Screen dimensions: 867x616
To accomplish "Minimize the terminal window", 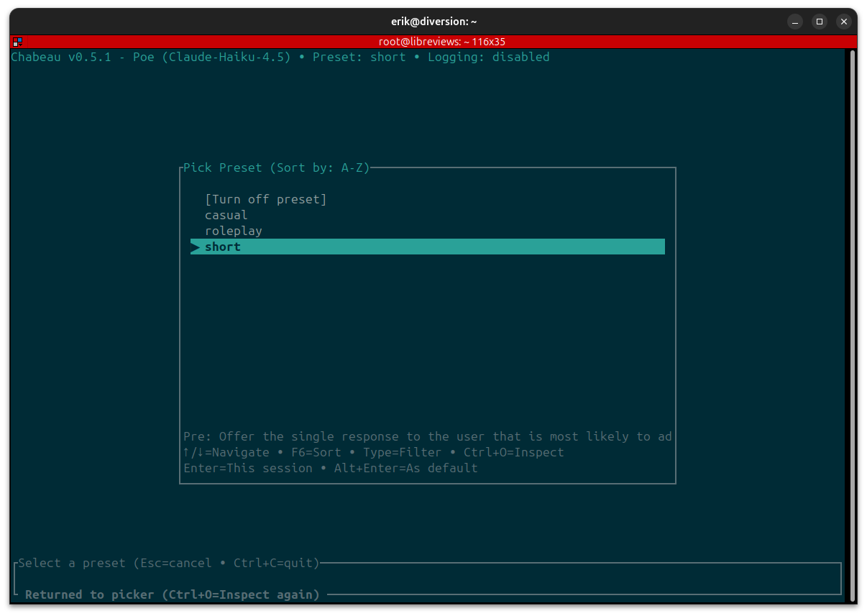I will point(794,22).
